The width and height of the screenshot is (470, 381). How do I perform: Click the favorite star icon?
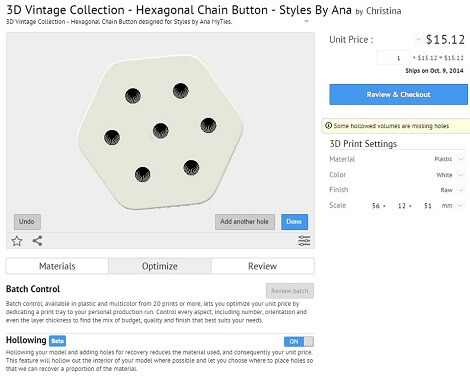click(x=17, y=241)
